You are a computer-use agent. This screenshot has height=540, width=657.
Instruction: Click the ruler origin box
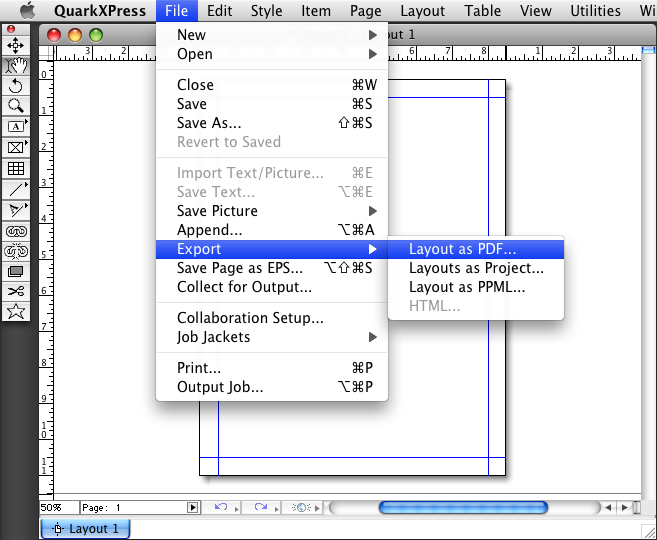pos(46,53)
